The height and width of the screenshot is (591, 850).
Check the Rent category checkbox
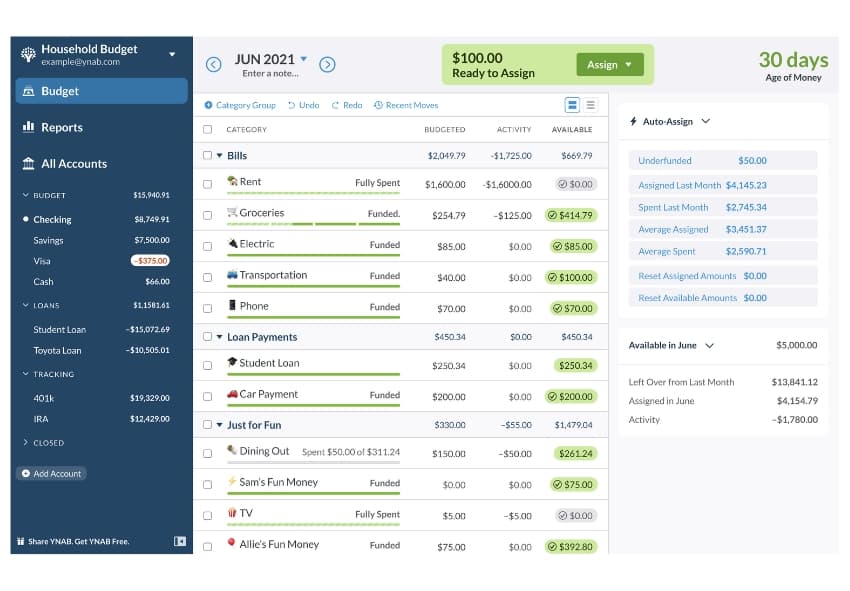[206, 184]
